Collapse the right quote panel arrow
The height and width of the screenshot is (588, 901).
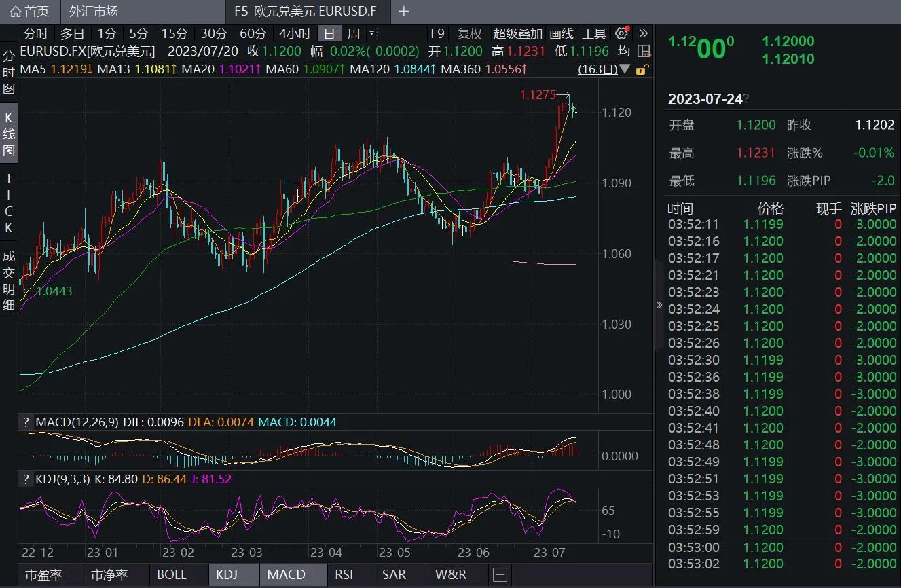click(659, 305)
